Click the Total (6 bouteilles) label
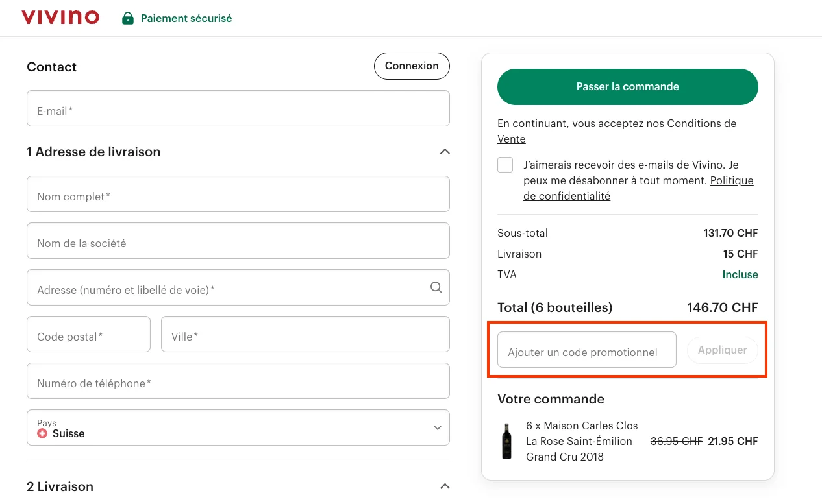Screen dimensions: 822x504 pos(554,307)
